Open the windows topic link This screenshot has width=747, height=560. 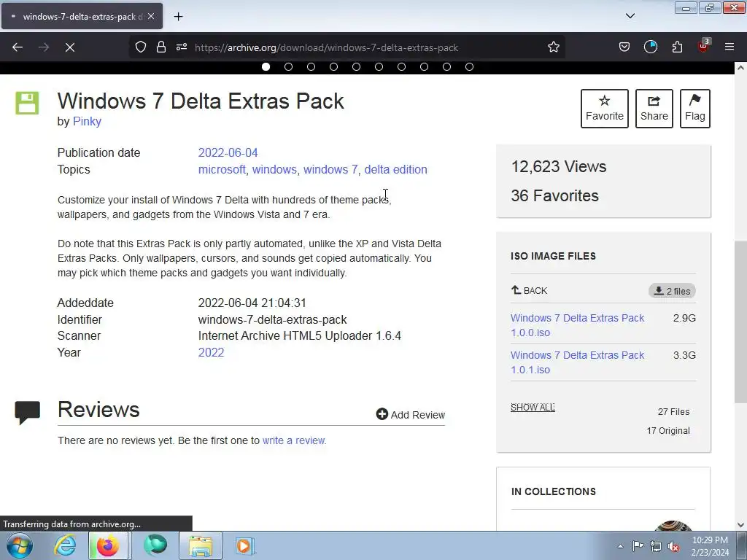(274, 169)
